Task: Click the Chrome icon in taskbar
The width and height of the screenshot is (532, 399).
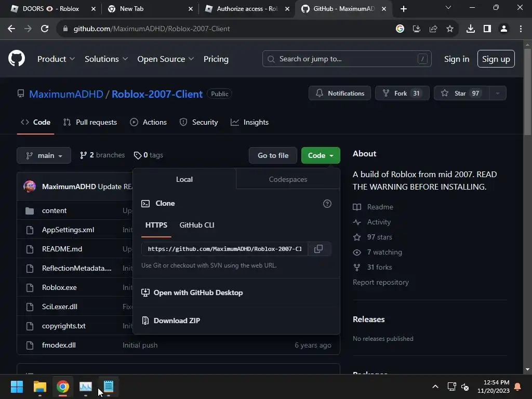Action: (63, 387)
